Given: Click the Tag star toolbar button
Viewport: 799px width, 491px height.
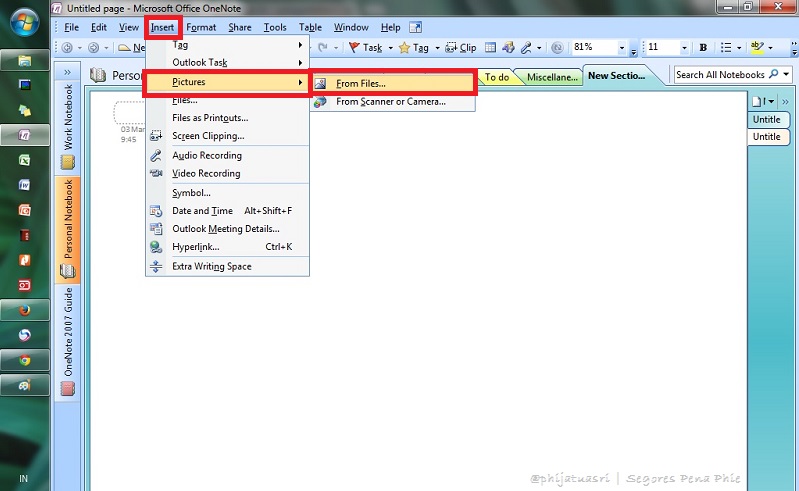Looking at the screenshot, I should pyautogui.click(x=414, y=47).
